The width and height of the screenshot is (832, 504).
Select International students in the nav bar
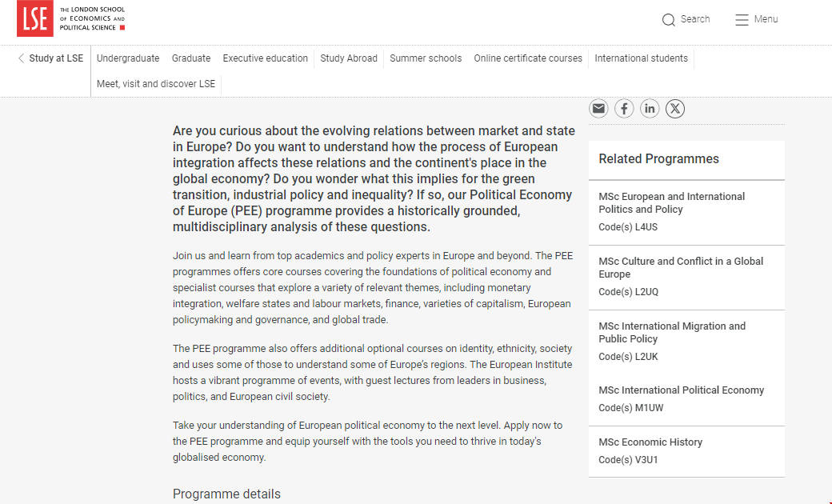(x=641, y=58)
